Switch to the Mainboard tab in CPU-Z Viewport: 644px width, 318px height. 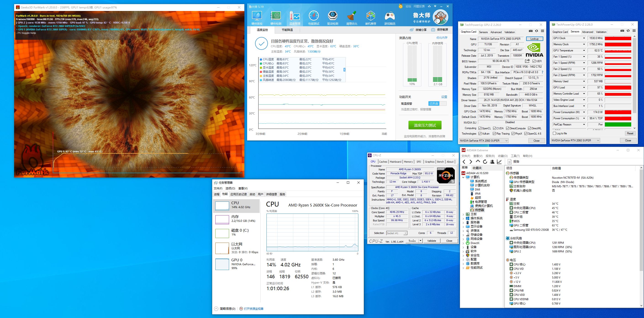[396, 162]
